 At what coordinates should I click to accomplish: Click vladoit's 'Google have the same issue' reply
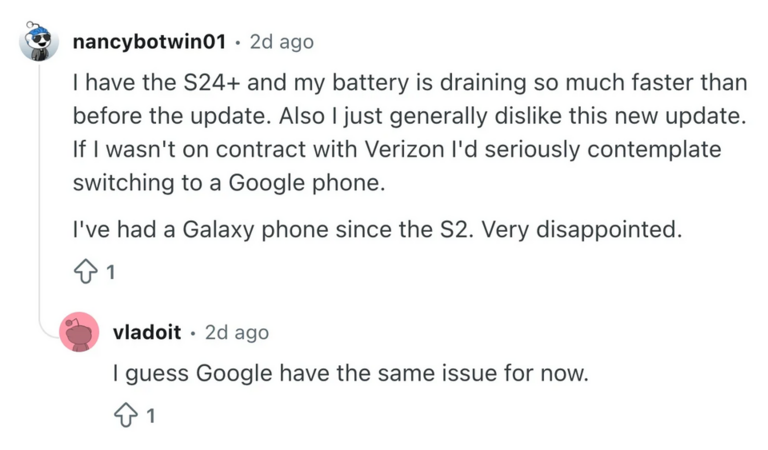(350, 373)
